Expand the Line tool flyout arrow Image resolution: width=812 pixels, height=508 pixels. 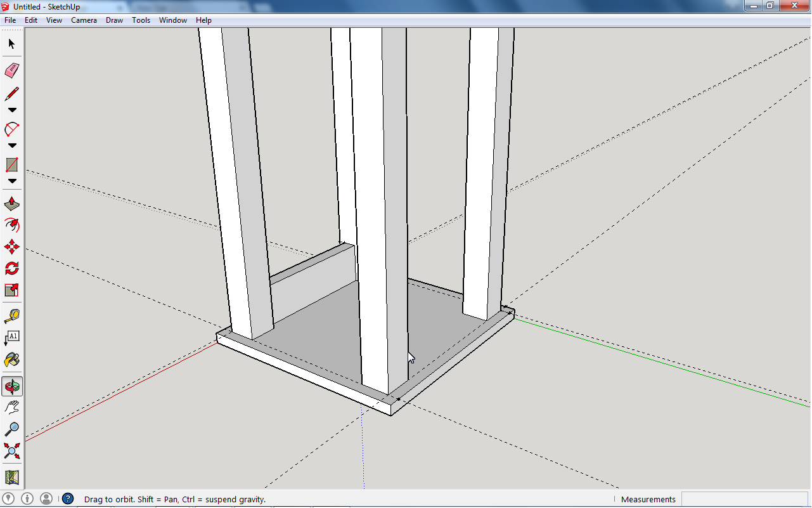[11, 109]
